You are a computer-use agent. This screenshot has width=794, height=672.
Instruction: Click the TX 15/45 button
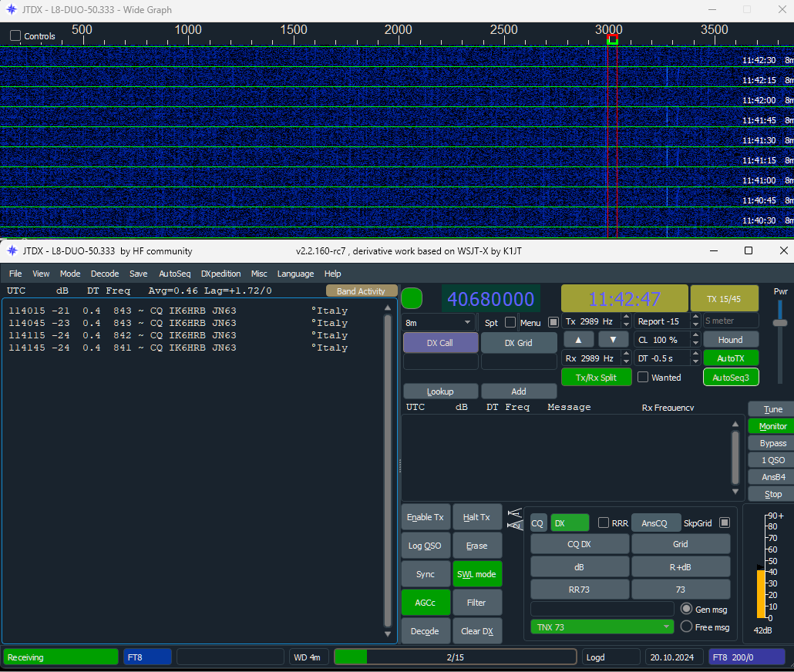click(x=724, y=299)
